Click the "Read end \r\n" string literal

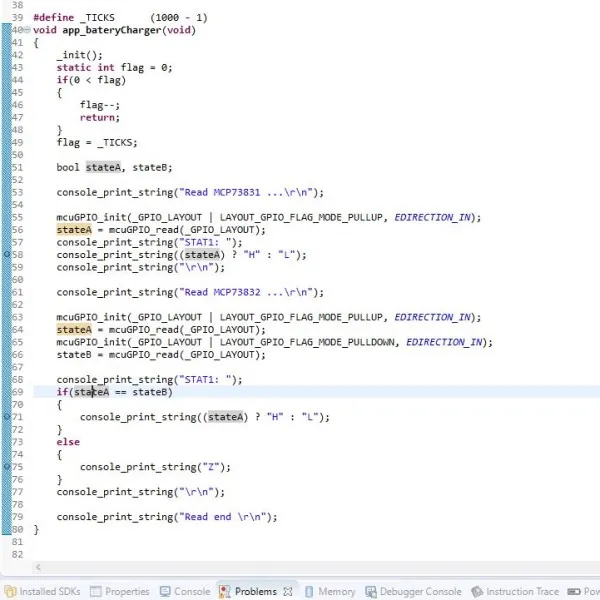click(x=223, y=517)
